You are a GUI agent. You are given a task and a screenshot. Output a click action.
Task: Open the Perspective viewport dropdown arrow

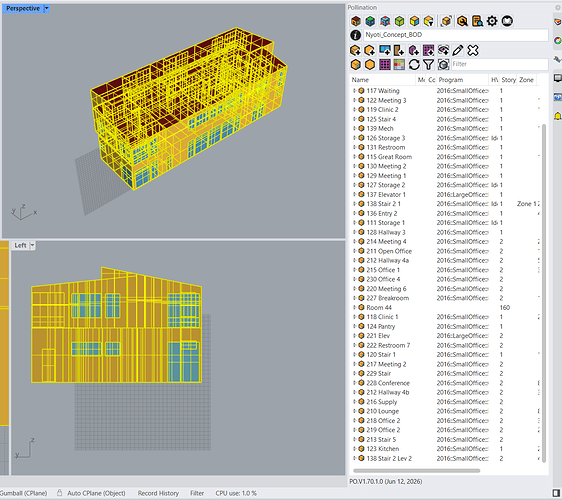click(x=46, y=8)
